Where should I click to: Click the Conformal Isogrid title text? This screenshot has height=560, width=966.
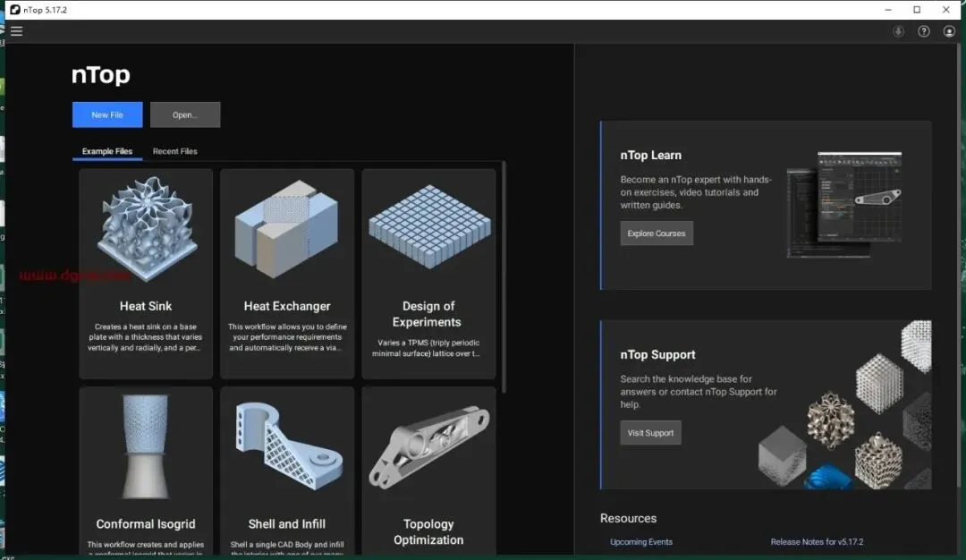pyautogui.click(x=146, y=524)
